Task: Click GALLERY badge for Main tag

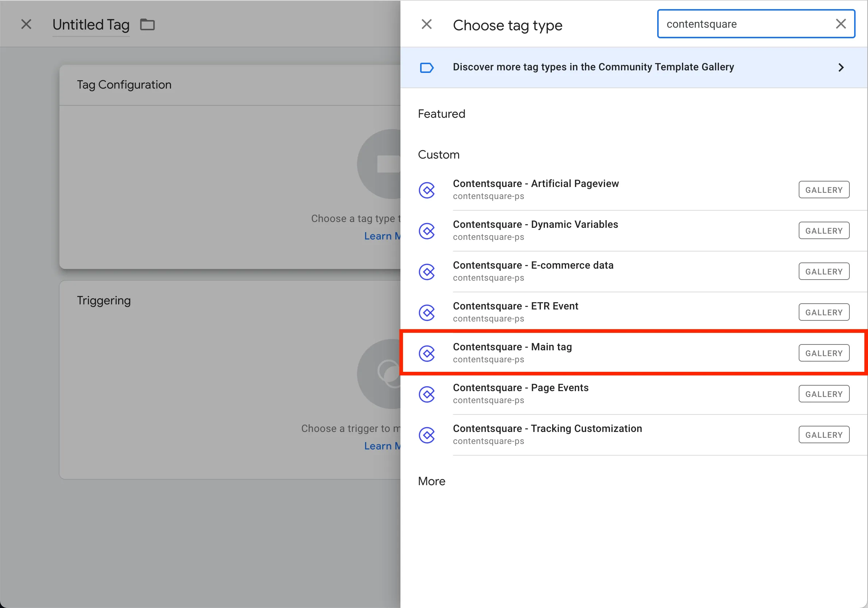Action: pos(824,353)
